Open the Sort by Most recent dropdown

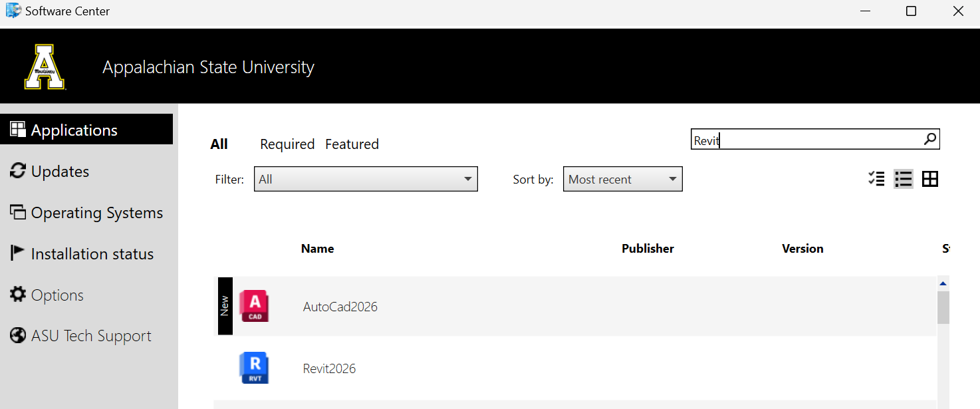pos(623,179)
